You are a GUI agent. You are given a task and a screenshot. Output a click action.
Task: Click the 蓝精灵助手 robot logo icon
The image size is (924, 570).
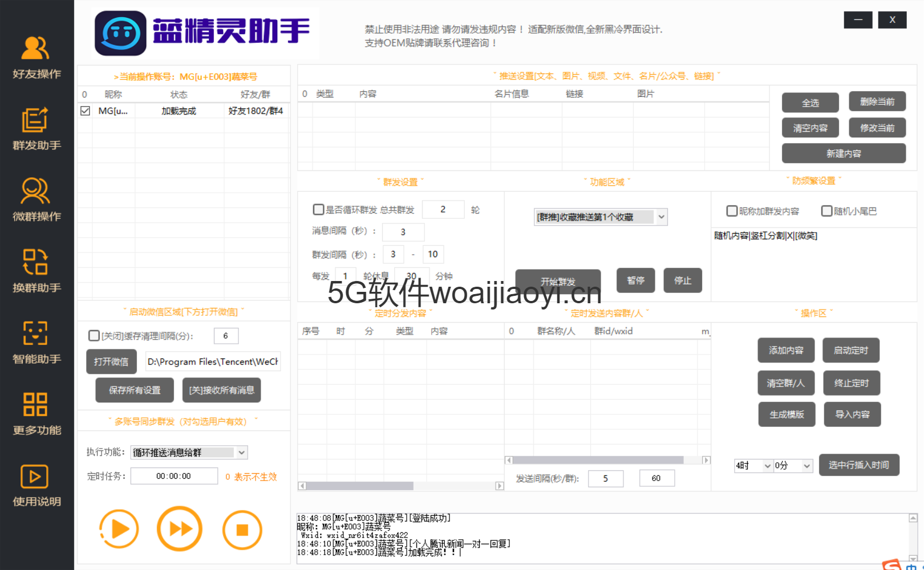coord(120,33)
